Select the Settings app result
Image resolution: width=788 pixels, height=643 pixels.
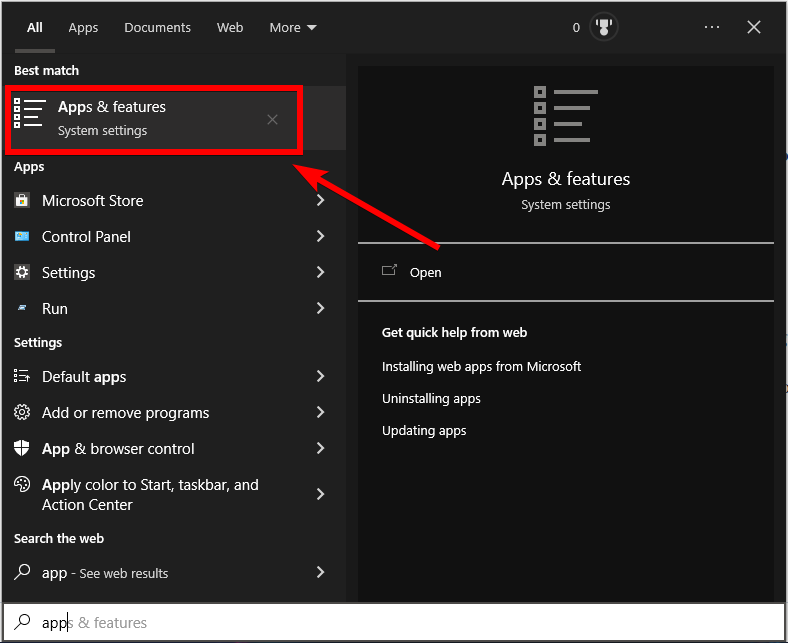(174, 272)
